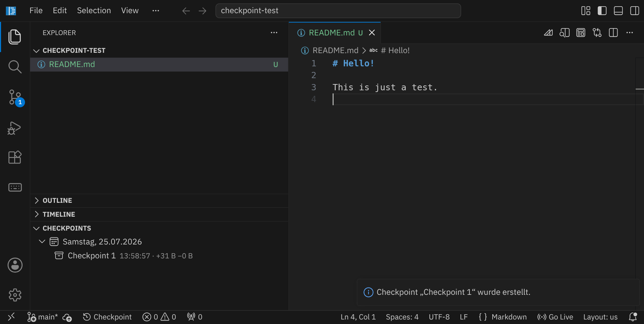Open Explorer views and more actions menu
The image size is (644, 324).
coord(274,33)
